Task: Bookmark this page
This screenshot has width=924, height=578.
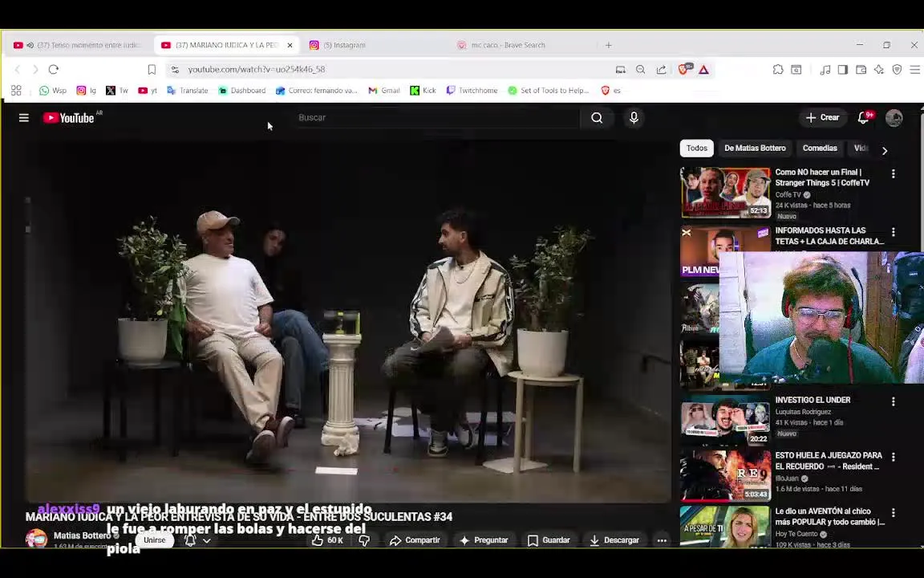Action: 152,70
